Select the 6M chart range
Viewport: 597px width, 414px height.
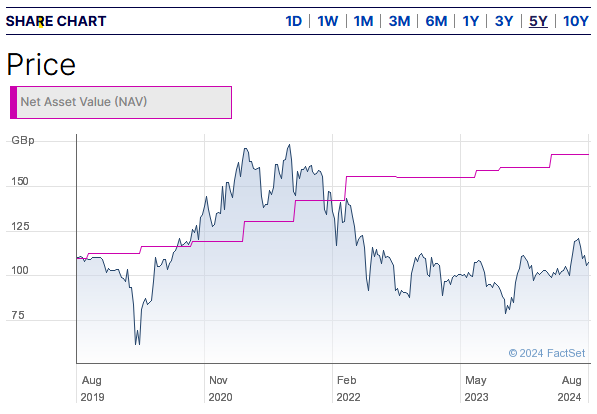coord(436,21)
